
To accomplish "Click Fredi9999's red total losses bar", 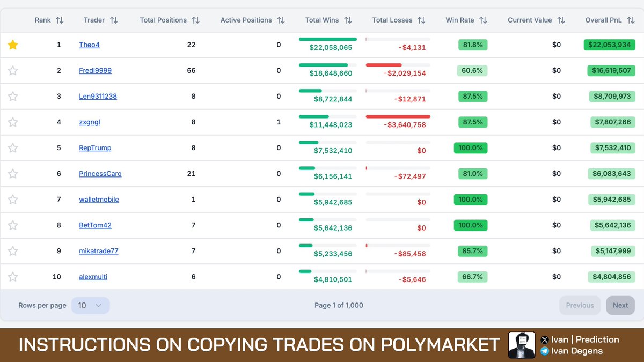I will coord(384,65).
